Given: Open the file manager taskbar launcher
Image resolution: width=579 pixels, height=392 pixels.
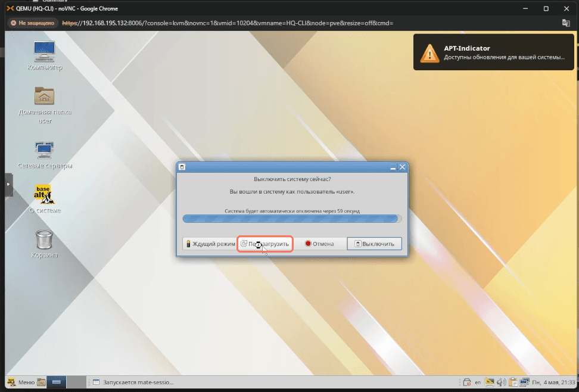Looking at the screenshot, I should coord(41,382).
